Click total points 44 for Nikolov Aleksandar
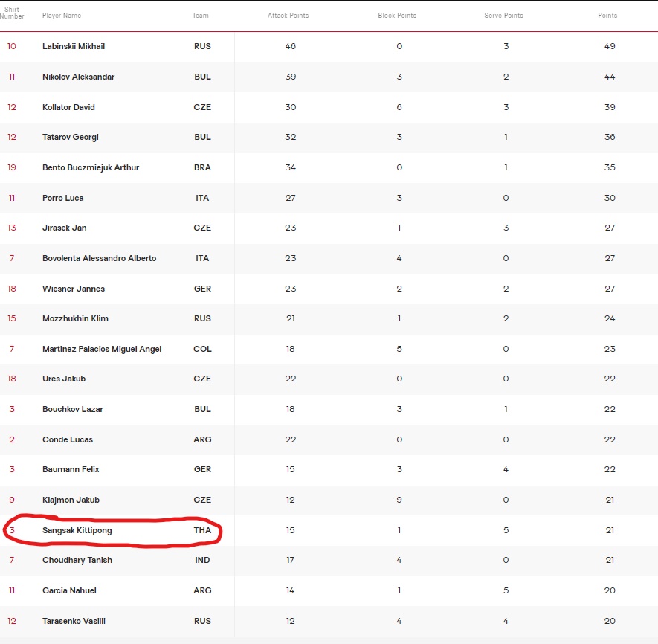Image resolution: width=658 pixels, height=644 pixels. (x=610, y=77)
